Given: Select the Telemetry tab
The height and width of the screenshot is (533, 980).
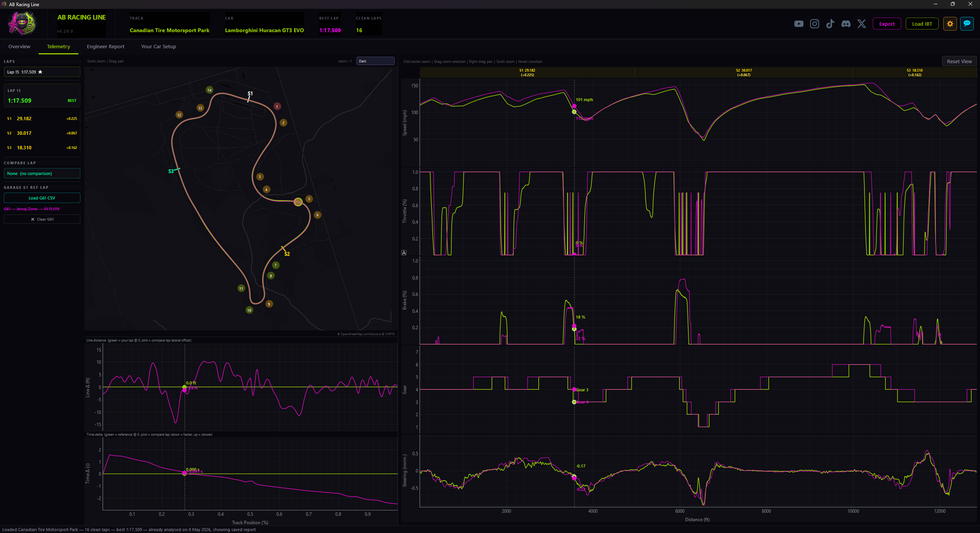Looking at the screenshot, I should [59, 46].
